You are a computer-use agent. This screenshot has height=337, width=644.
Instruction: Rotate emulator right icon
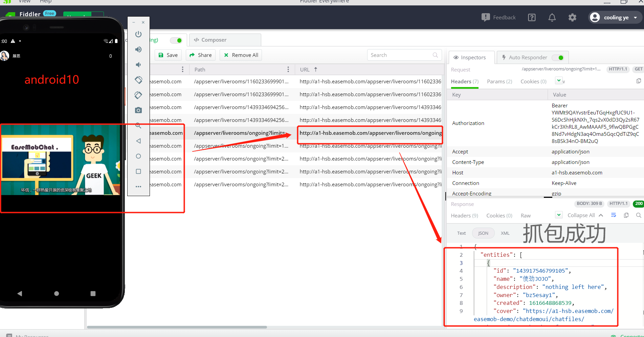pos(138,95)
